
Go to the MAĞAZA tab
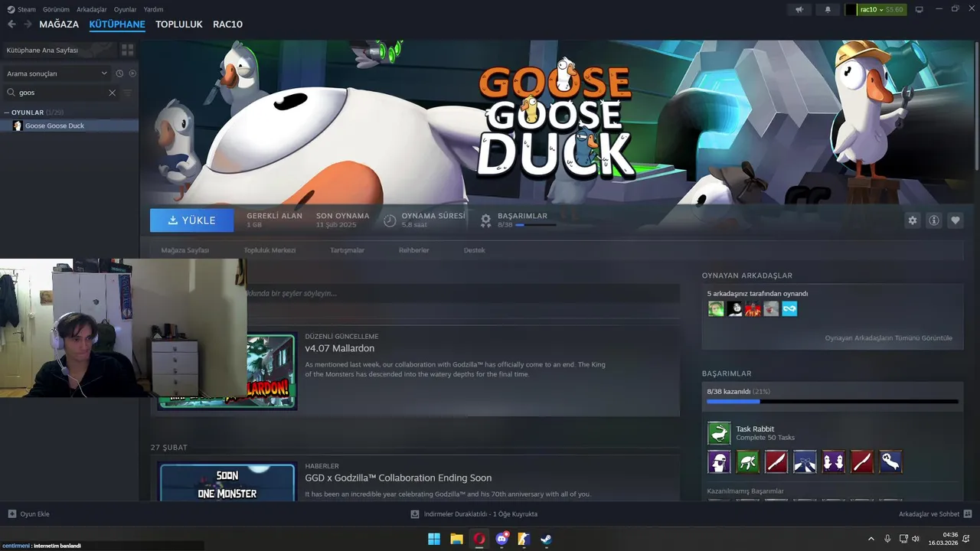click(x=59, y=24)
